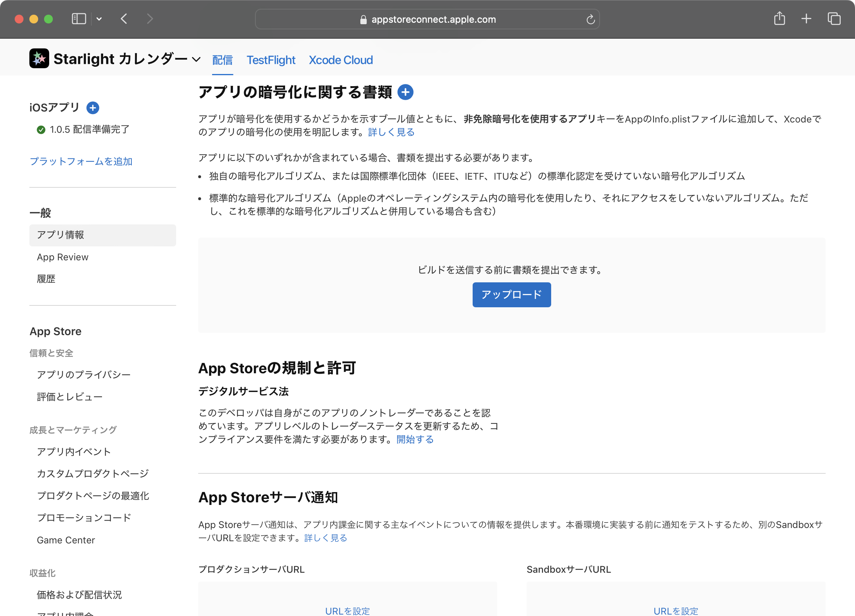Open new tab with plus icon
855x616 pixels.
point(806,18)
